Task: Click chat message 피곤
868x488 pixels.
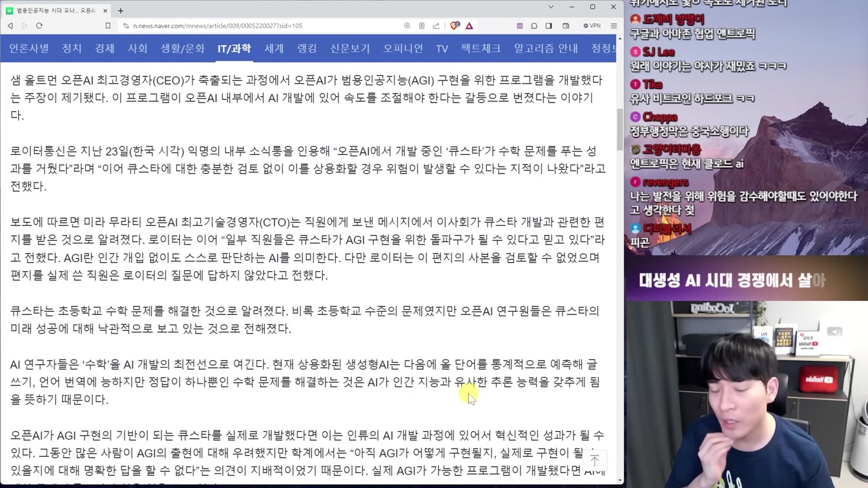Action: tap(640, 243)
